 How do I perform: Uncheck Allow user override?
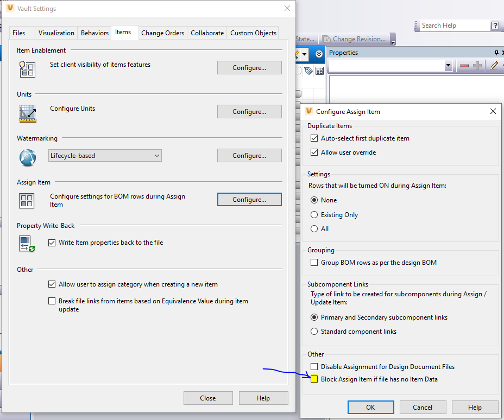click(314, 152)
